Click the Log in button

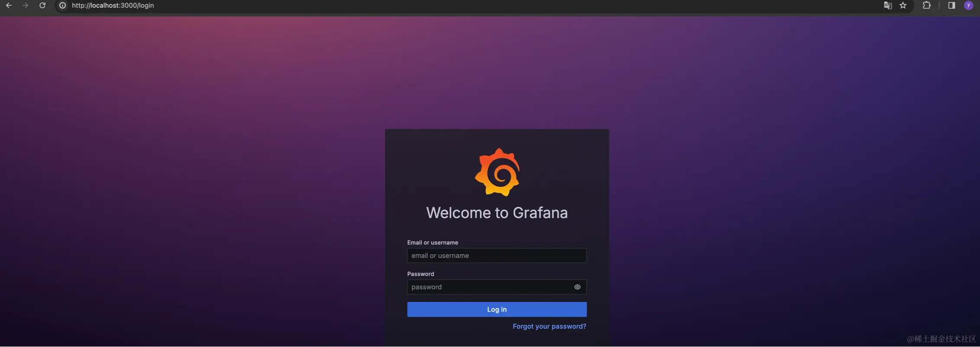497,310
